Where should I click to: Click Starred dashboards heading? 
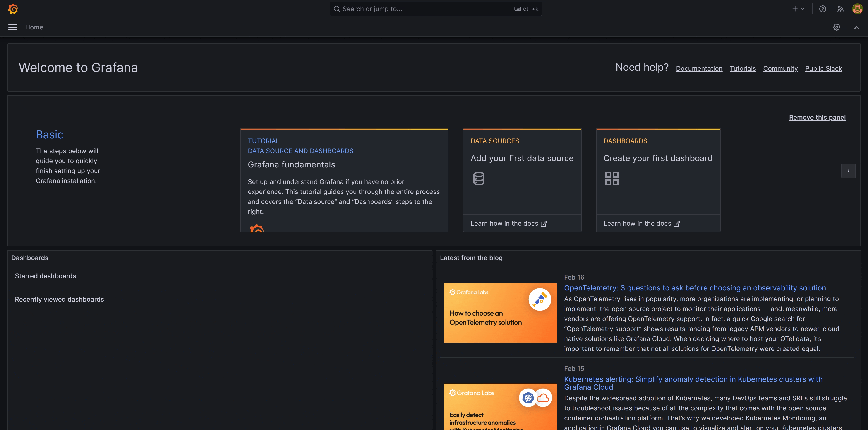[x=46, y=276]
